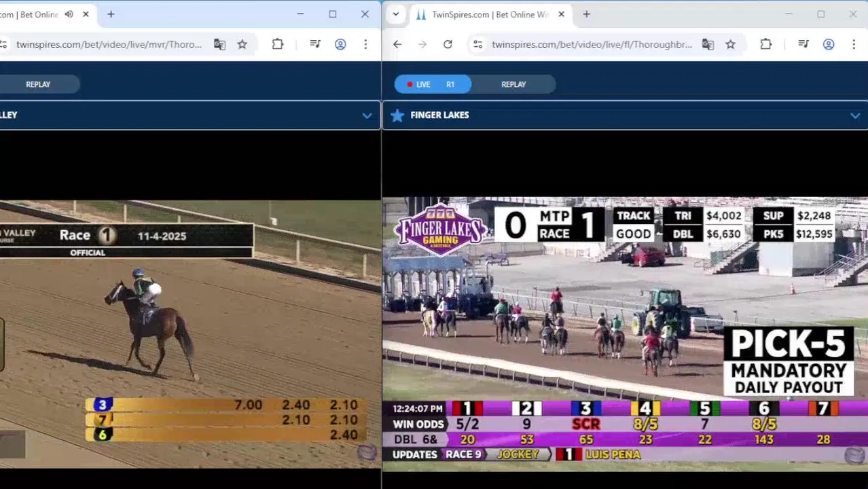Click the FINGER LAKES track name
Viewport: 868px width, 489px height.
(x=439, y=115)
